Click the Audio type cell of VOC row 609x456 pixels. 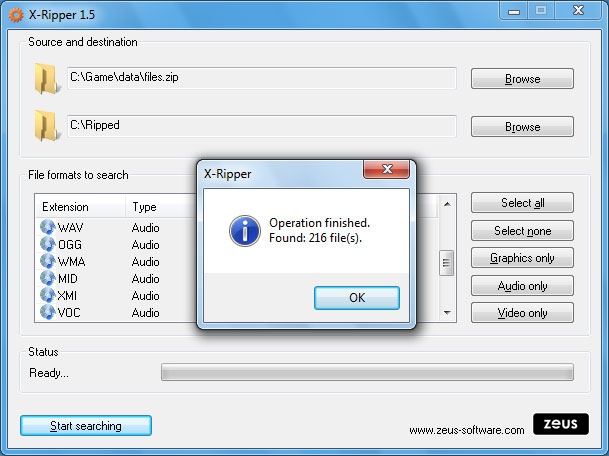click(146, 313)
